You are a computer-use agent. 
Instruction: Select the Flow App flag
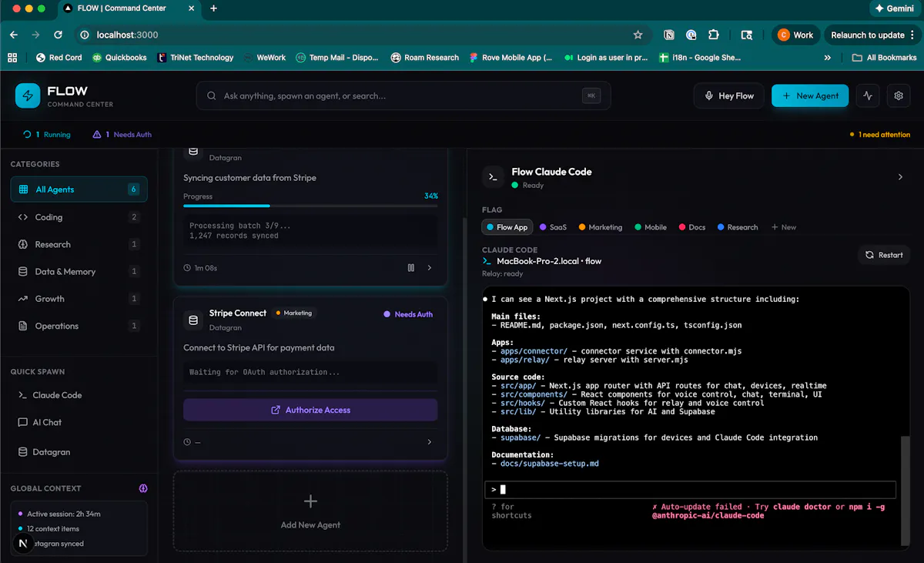tap(507, 227)
